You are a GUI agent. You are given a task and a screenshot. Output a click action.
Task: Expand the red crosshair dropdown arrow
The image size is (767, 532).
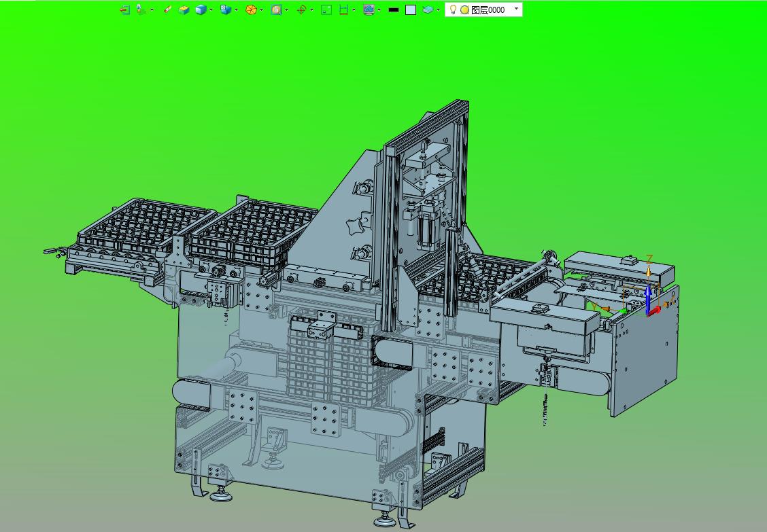[311, 10]
